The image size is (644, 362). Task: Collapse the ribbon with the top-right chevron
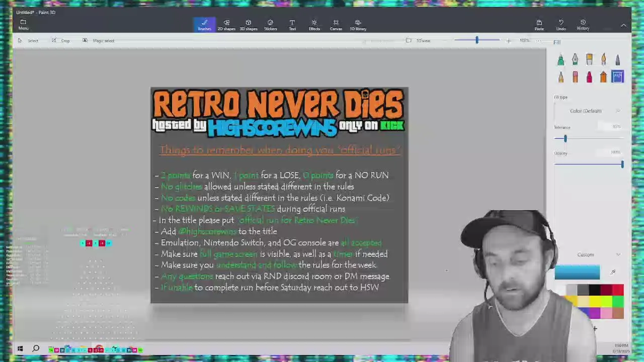coord(623,25)
